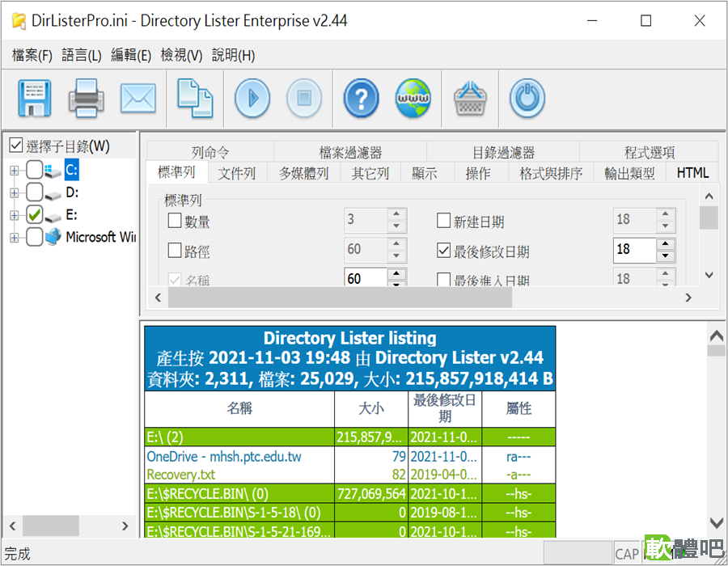
Task: Select the E:\$RECYCLE.BIN\ (0) row
Action: (x=350, y=493)
